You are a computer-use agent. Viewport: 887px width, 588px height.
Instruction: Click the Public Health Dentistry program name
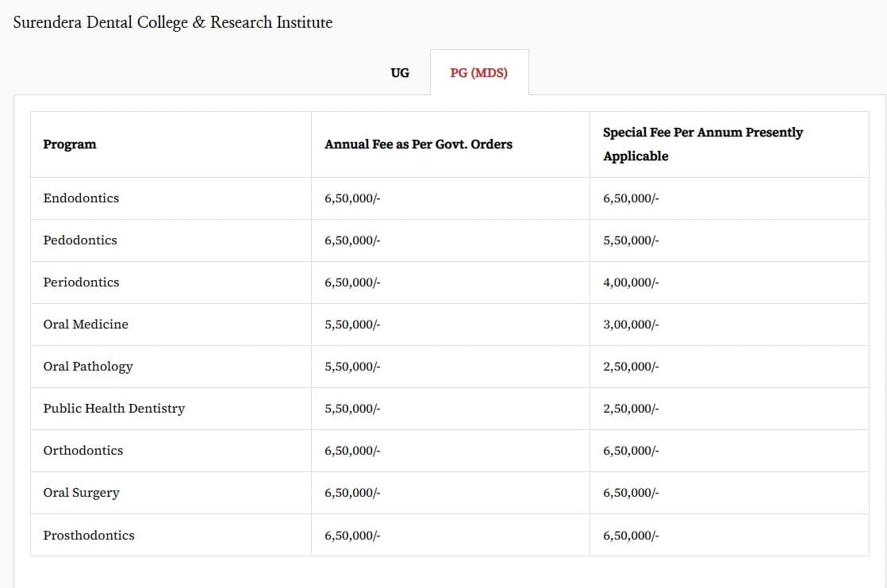(x=113, y=409)
